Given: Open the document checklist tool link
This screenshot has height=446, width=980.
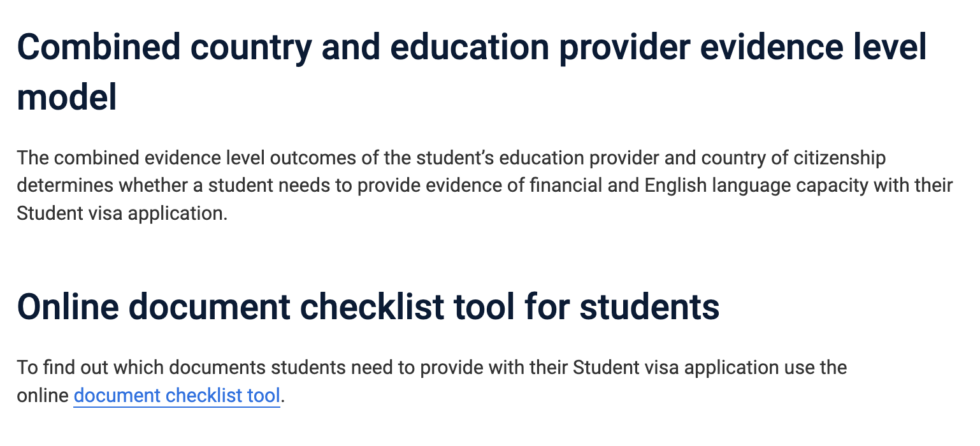Looking at the screenshot, I should point(177,396).
